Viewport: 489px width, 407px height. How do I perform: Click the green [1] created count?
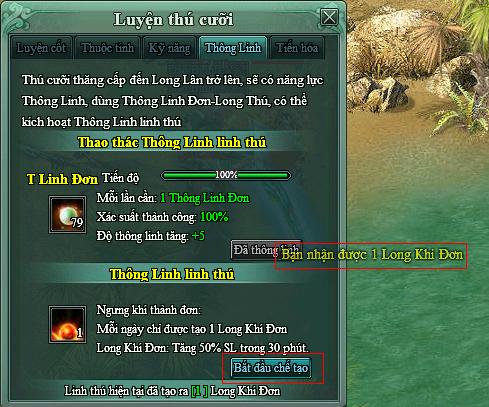coord(200,391)
